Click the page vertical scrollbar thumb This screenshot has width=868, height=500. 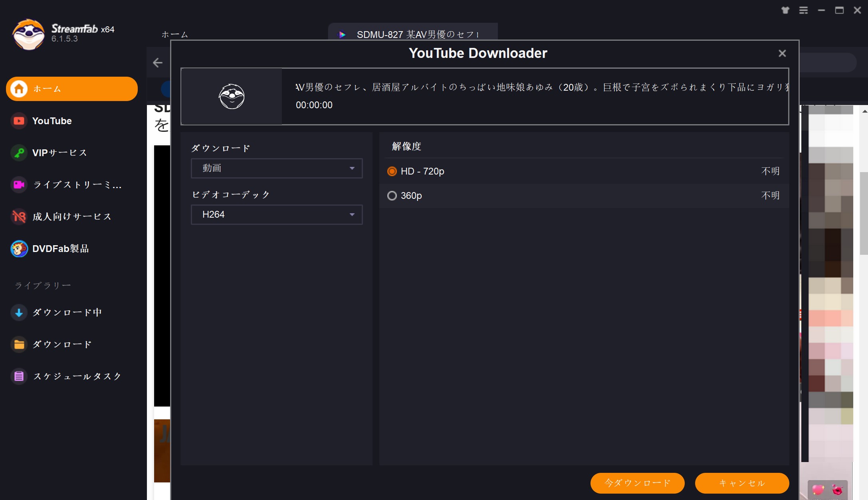point(864,213)
